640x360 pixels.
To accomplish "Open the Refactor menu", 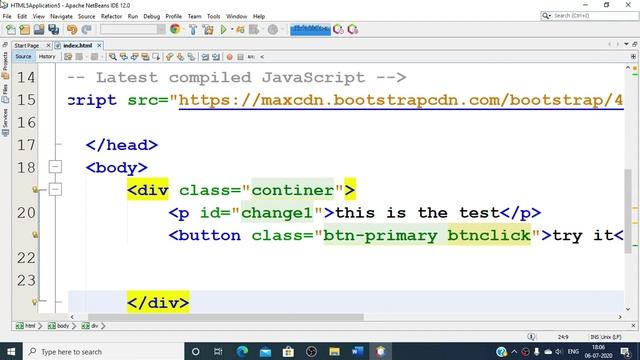I will 111,16.
